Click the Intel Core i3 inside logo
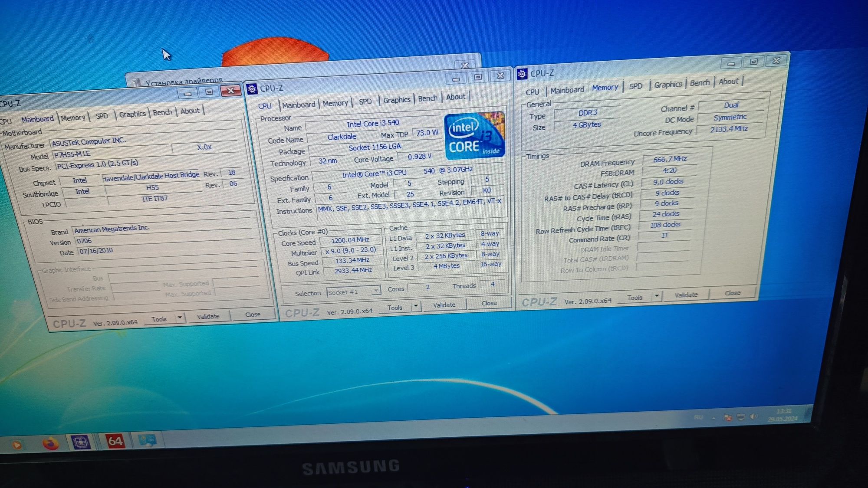This screenshot has width=868, height=488. [475, 135]
